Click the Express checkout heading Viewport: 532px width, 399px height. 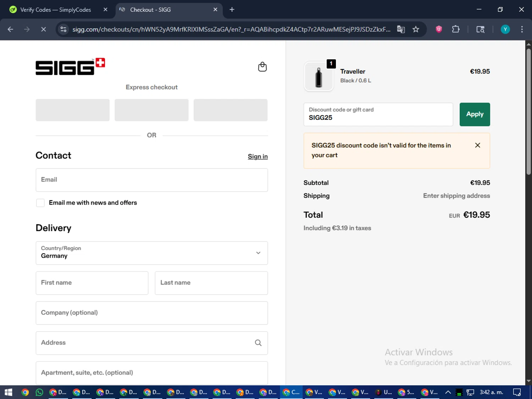(151, 87)
